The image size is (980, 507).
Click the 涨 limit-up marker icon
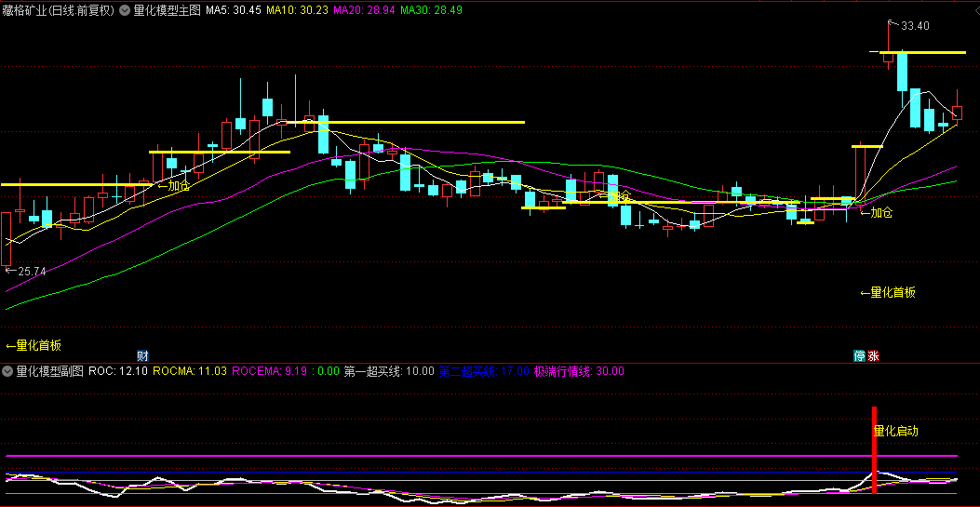point(873,355)
